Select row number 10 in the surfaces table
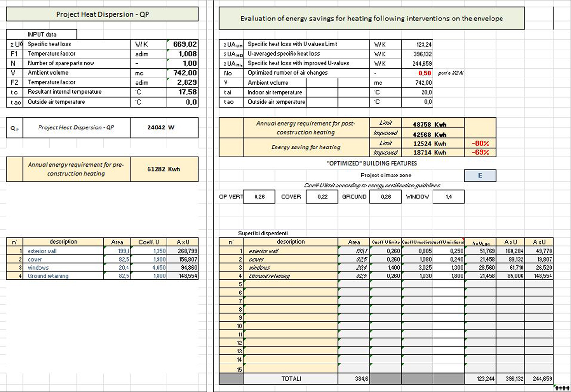This screenshot has height=392, width=571. (x=231, y=326)
